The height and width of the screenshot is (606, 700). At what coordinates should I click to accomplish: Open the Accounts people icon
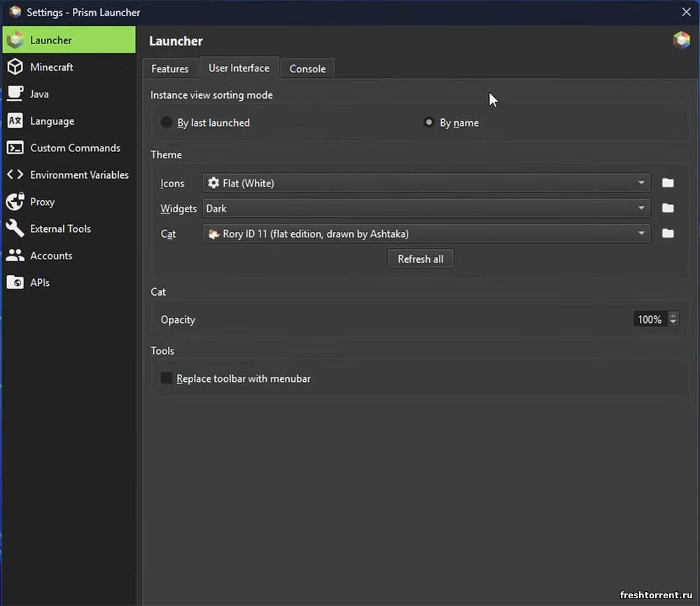[15, 256]
